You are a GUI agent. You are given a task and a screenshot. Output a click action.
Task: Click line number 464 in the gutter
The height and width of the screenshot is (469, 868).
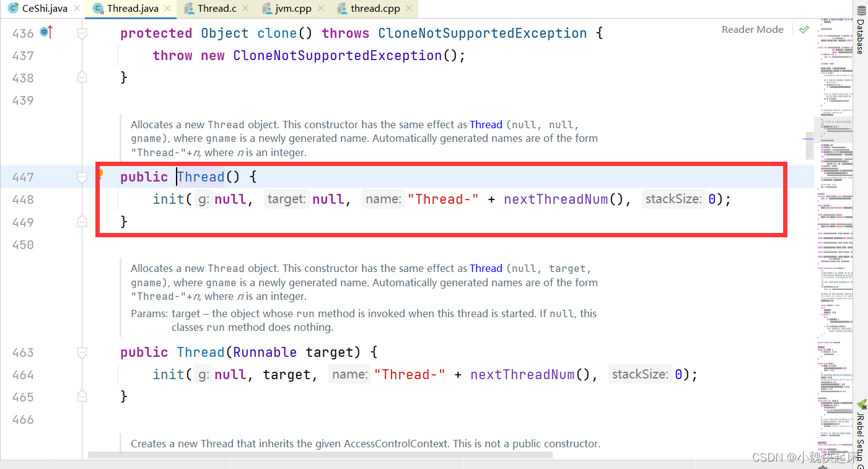[x=23, y=375]
